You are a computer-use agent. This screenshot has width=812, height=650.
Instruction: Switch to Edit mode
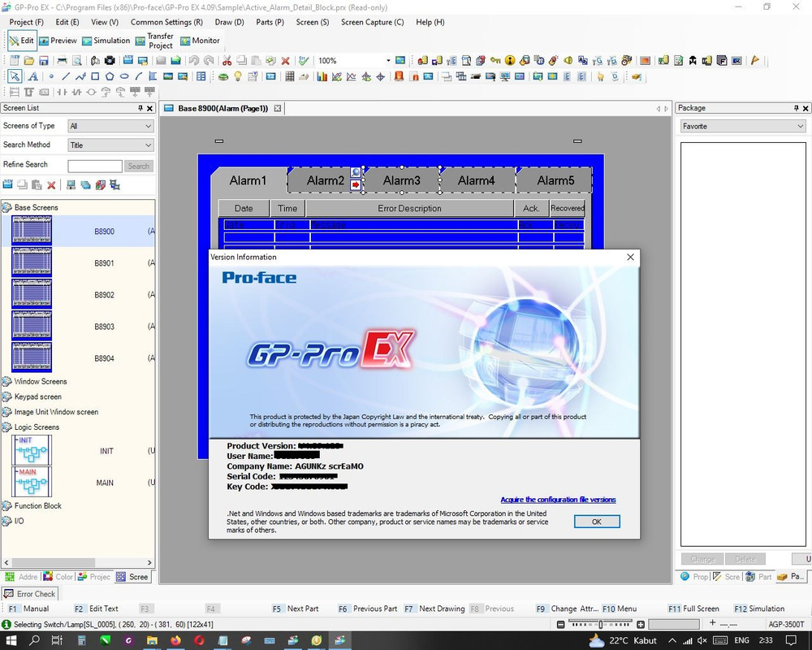point(21,41)
